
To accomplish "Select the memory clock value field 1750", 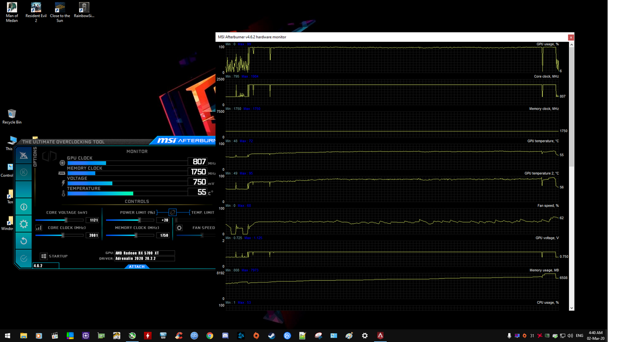I will click(163, 235).
